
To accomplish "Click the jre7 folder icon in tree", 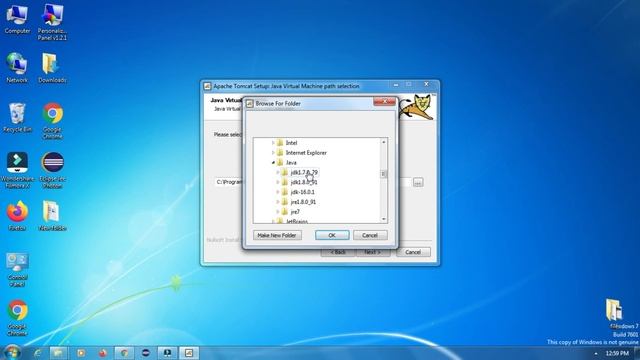I will pos(285,212).
